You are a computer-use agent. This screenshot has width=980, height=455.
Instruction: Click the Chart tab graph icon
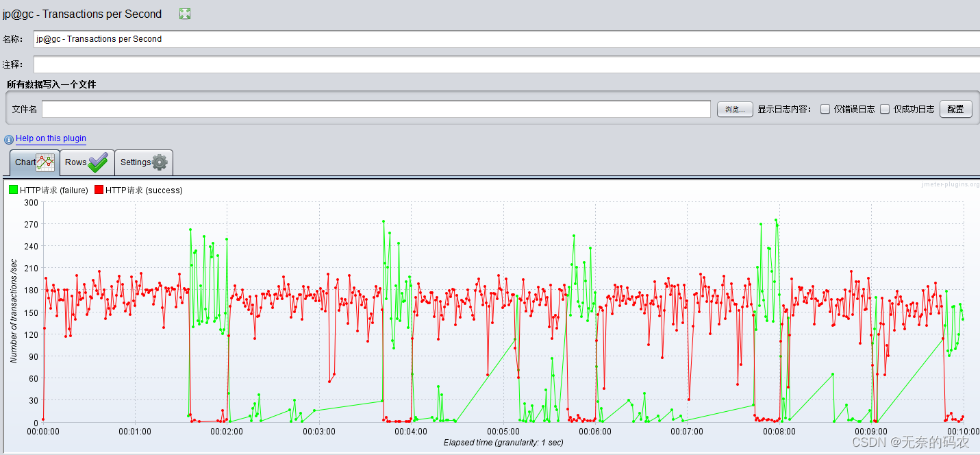[45, 162]
